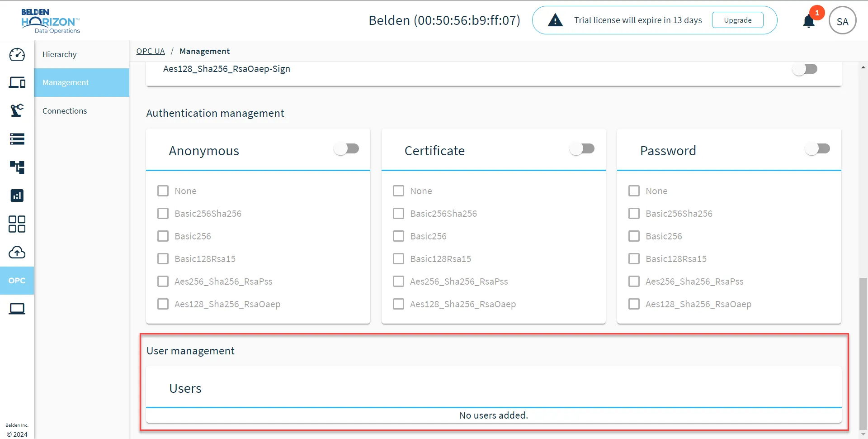Click the 'Aes128_Sha256_RsaOaep-Sign' label
The height and width of the screenshot is (439, 868).
(x=226, y=69)
